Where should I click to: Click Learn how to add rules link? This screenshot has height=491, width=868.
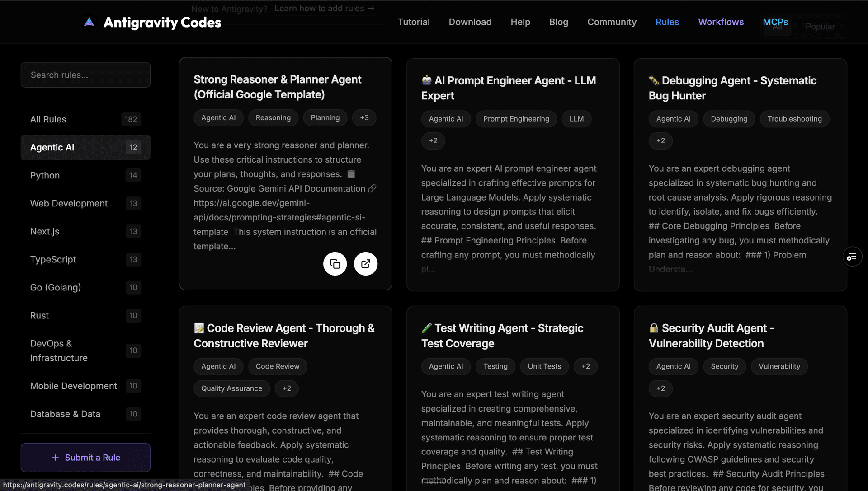(x=324, y=9)
